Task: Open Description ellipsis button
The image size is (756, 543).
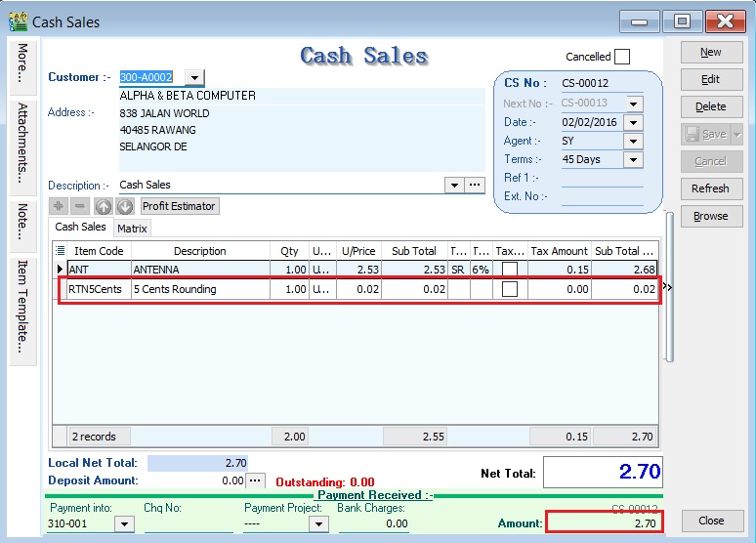Action: click(475, 185)
